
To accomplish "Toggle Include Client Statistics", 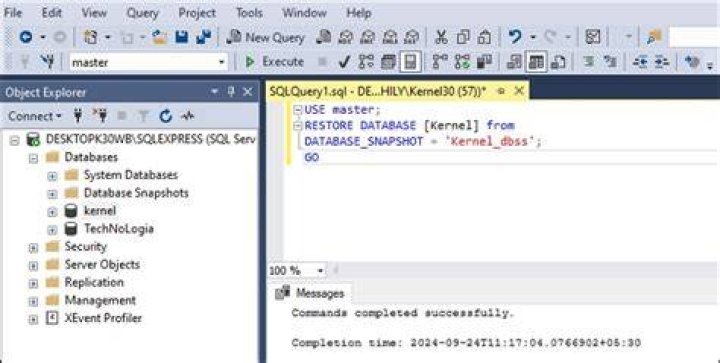I will pyautogui.click(x=484, y=61).
